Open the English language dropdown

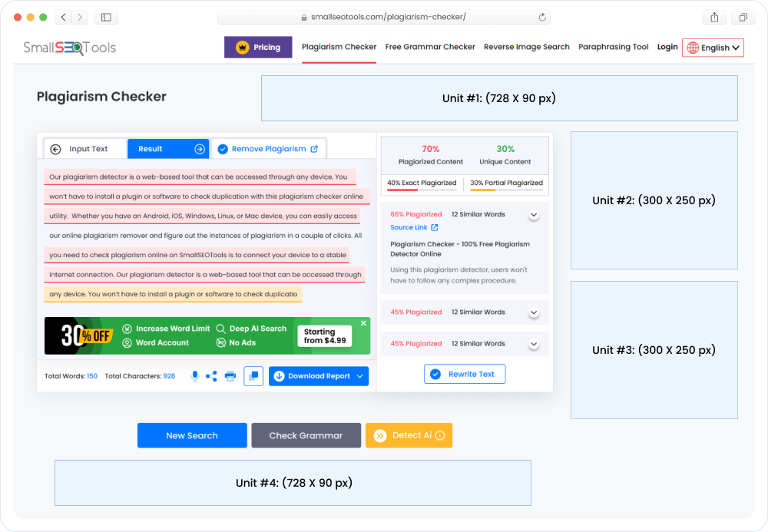click(713, 48)
